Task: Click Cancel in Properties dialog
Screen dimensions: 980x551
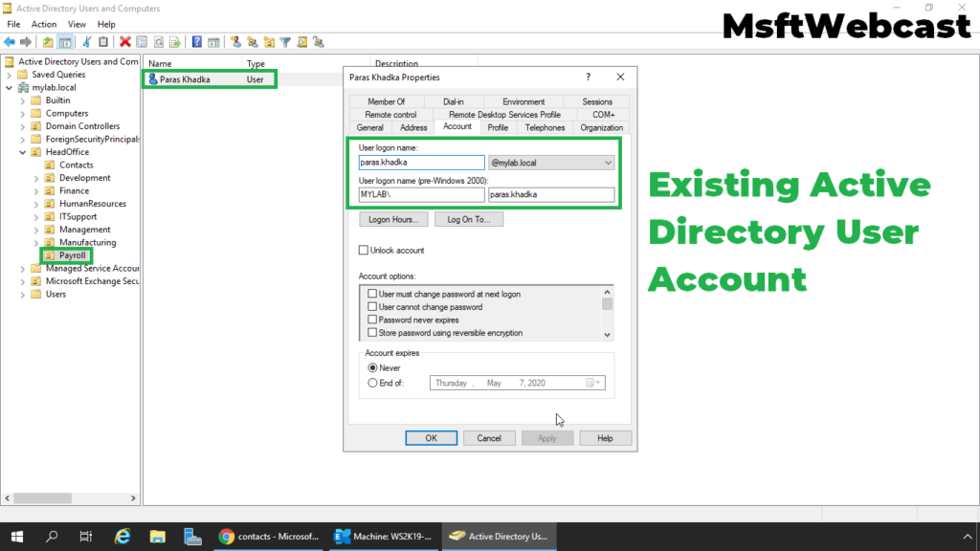Action: pyautogui.click(x=489, y=438)
